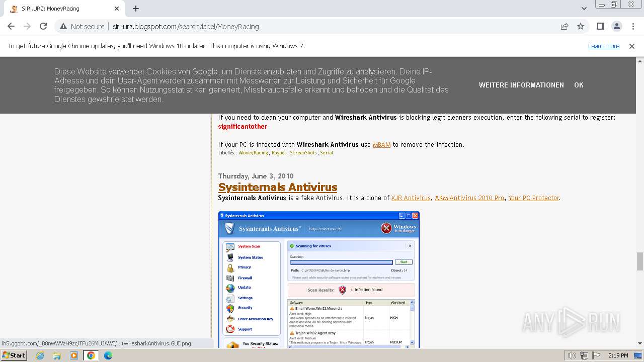Screen dimensions: 644x362
Task: Open the tab search dropdown chevron
Action: pyautogui.click(x=584, y=9)
